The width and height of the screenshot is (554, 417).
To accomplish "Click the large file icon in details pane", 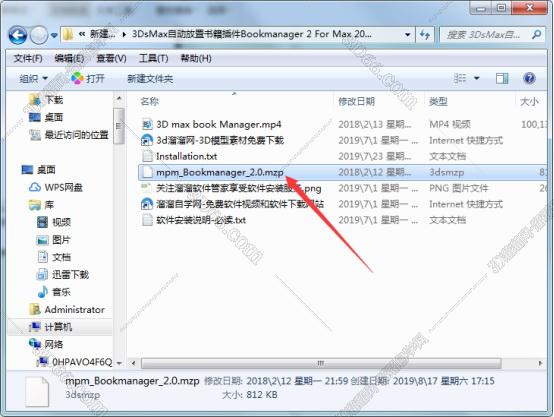I will click(x=37, y=392).
